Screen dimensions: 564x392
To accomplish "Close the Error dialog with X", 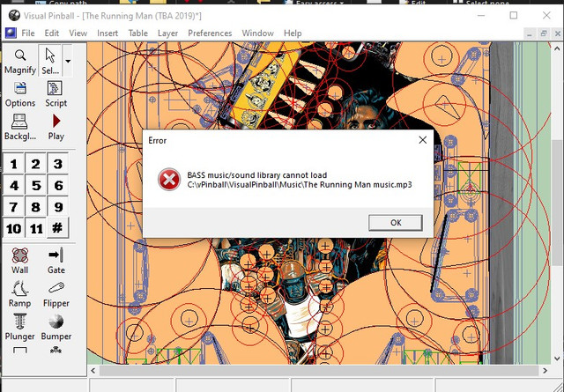I will [x=423, y=140].
